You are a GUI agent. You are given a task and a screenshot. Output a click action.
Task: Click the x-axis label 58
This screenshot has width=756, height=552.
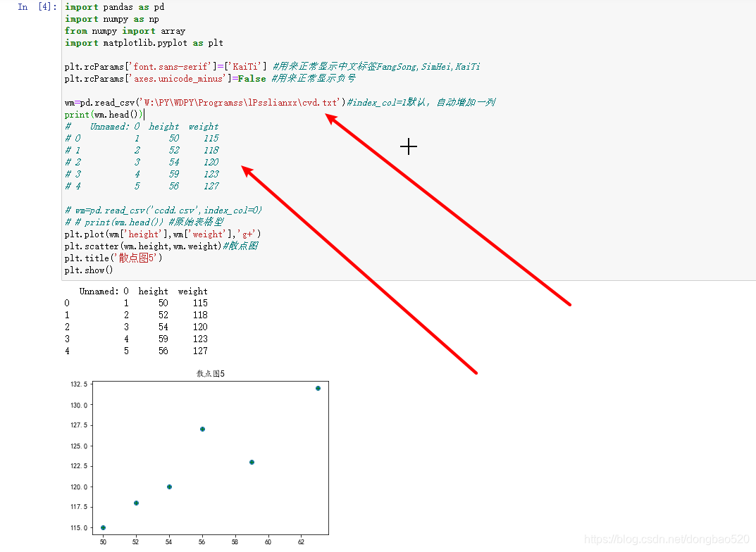click(235, 542)
